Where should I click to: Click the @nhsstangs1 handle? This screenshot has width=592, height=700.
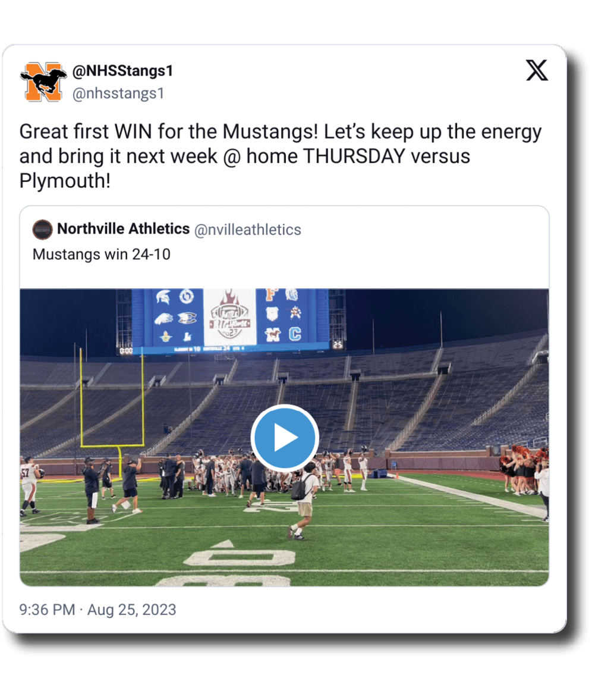click(x=118, y=93)
